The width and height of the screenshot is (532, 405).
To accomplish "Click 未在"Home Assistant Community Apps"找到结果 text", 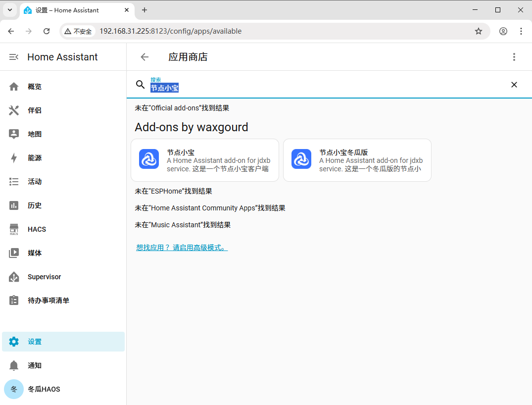I will click(x=210, y=208).
